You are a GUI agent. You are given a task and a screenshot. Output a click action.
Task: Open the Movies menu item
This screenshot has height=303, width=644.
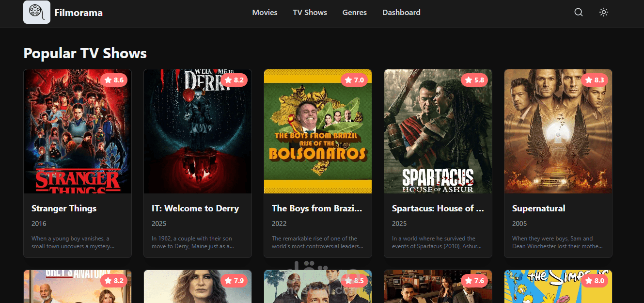265,13
